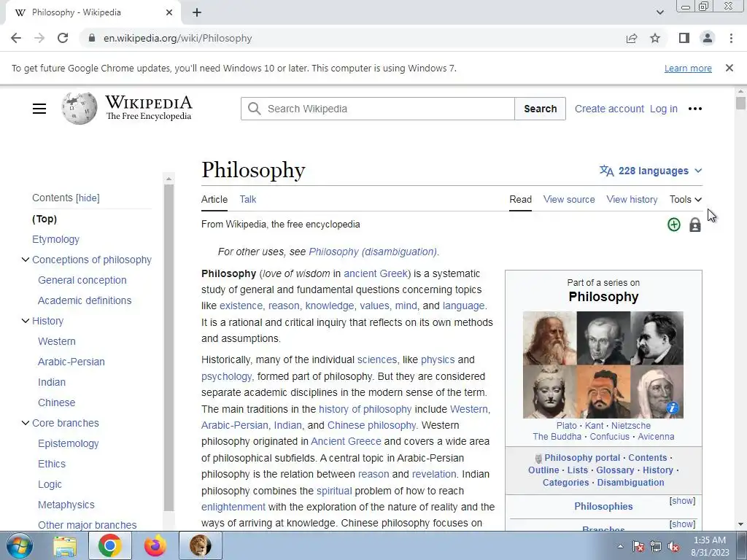Show the Philosophies section in infobox
This screenshot has width=747, height=560.
click(682, 501)
